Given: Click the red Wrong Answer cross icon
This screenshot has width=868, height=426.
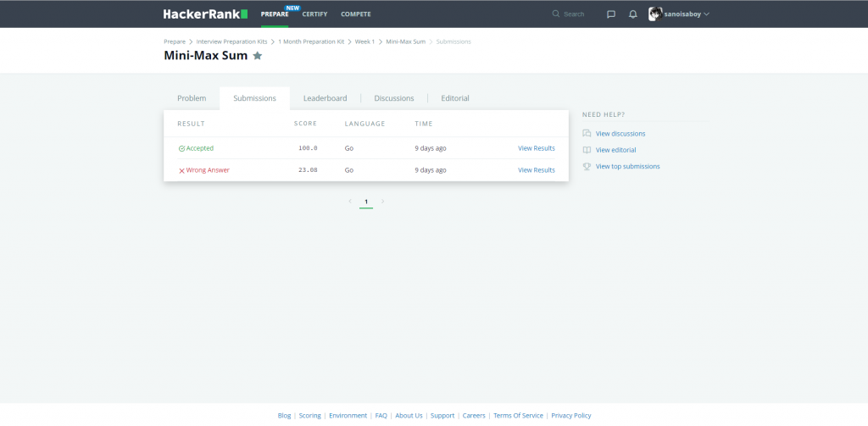Looking at the screenshot, I should 181,170.
